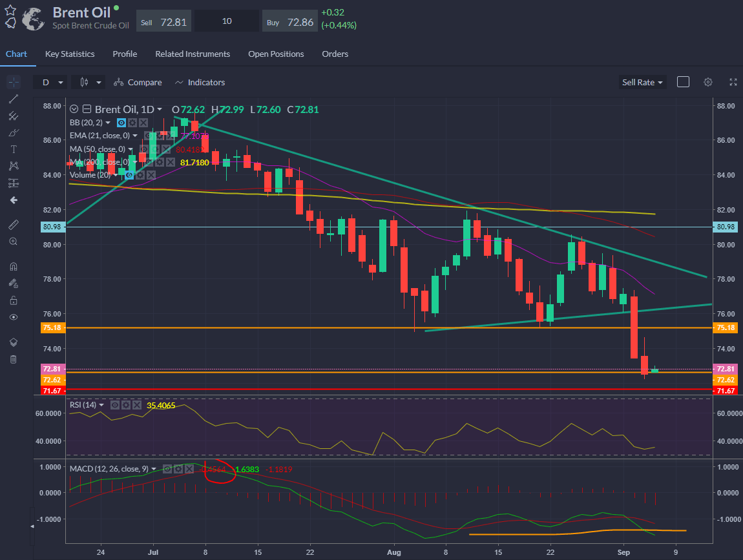The width and height of the screenshot is (743, 560).
Task: Click the Buy 72.86 button
Action: click(289, 22)
